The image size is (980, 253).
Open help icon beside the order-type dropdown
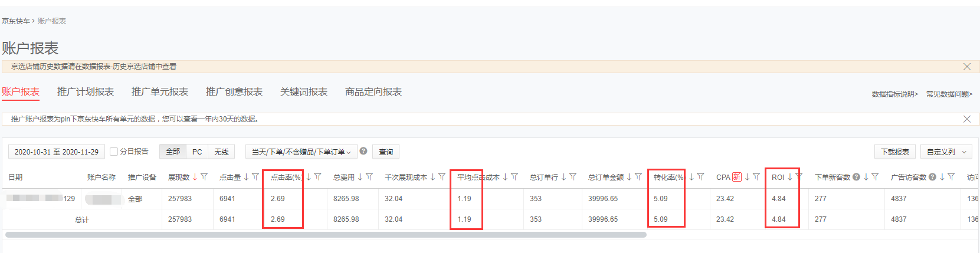point(363,151)
